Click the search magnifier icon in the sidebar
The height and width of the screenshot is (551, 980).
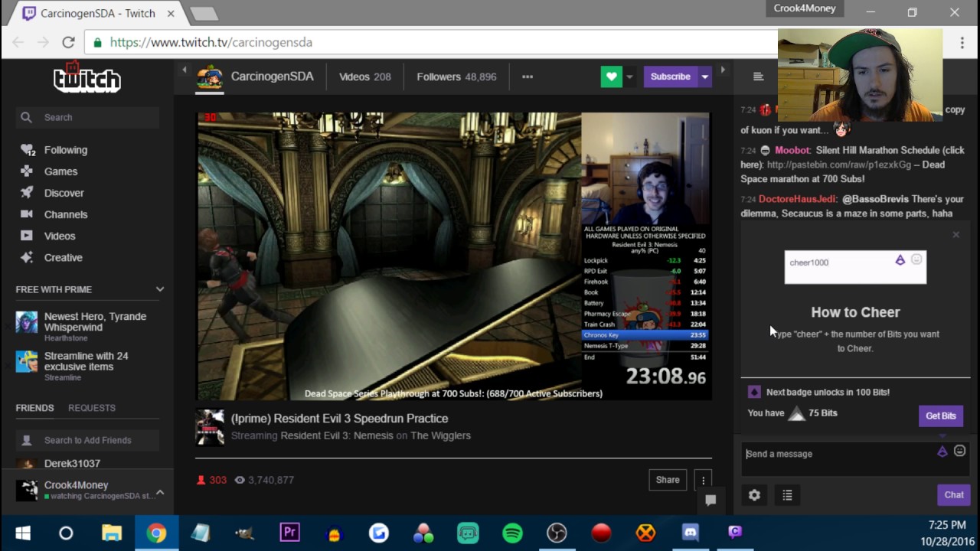[27, 117]
